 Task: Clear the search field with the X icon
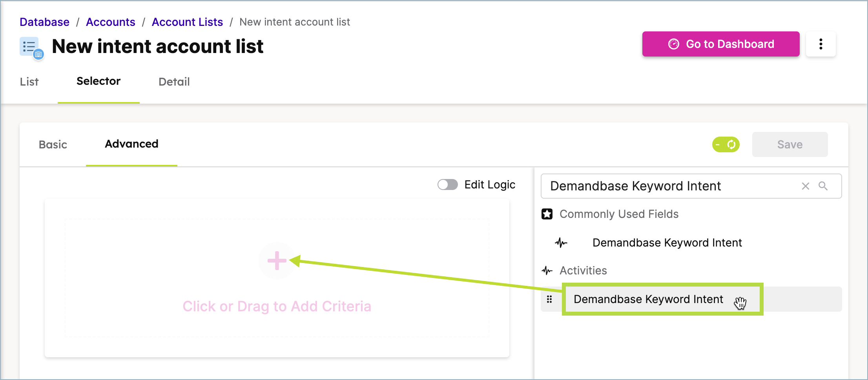tap(805, 186)
